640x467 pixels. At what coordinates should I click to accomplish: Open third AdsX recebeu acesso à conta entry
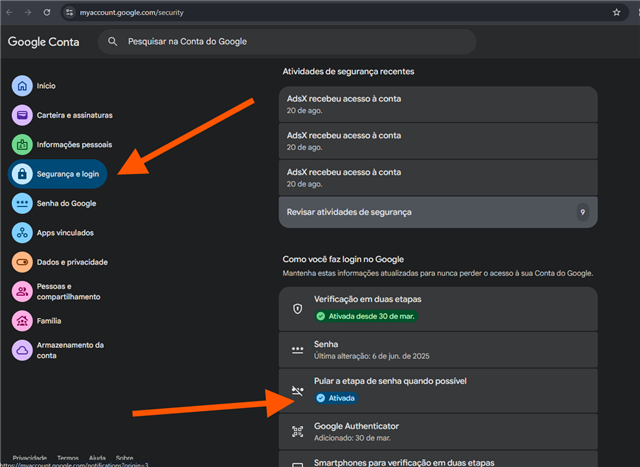pyautogui.click(x=438, y=178)
